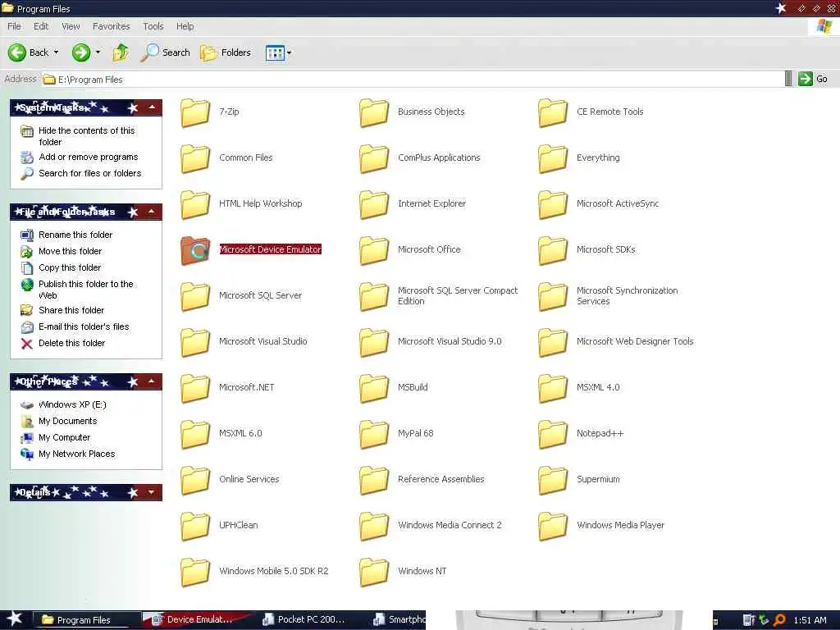This screenshot has height=630, width=840.
Task: Select the Supermium folder icon
Action: [553, 480]
